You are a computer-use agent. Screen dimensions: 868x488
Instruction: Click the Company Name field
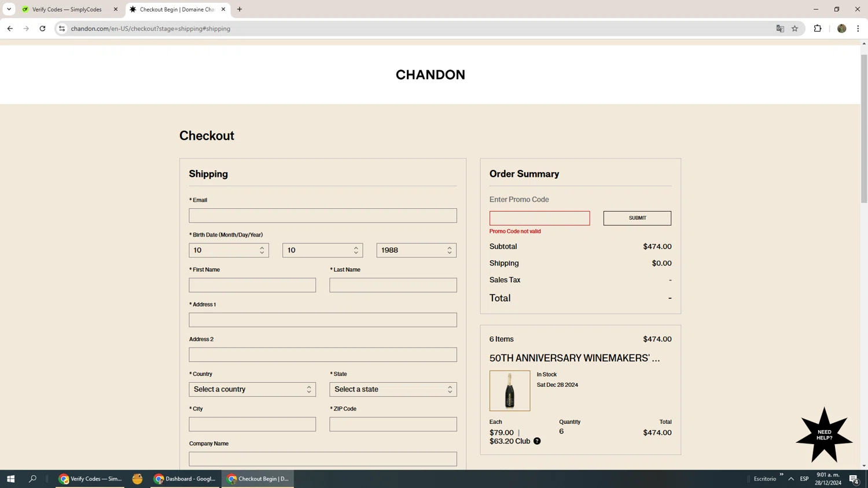[323, 459]
